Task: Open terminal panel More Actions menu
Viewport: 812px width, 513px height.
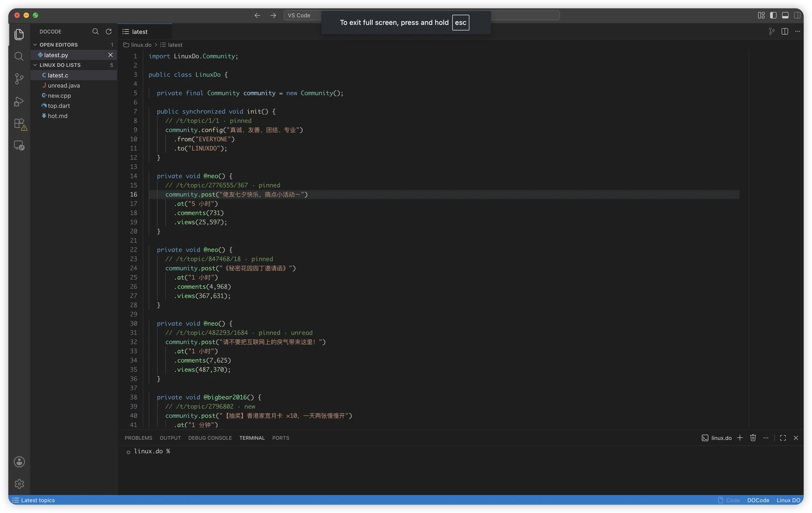Action: [766, 438]
